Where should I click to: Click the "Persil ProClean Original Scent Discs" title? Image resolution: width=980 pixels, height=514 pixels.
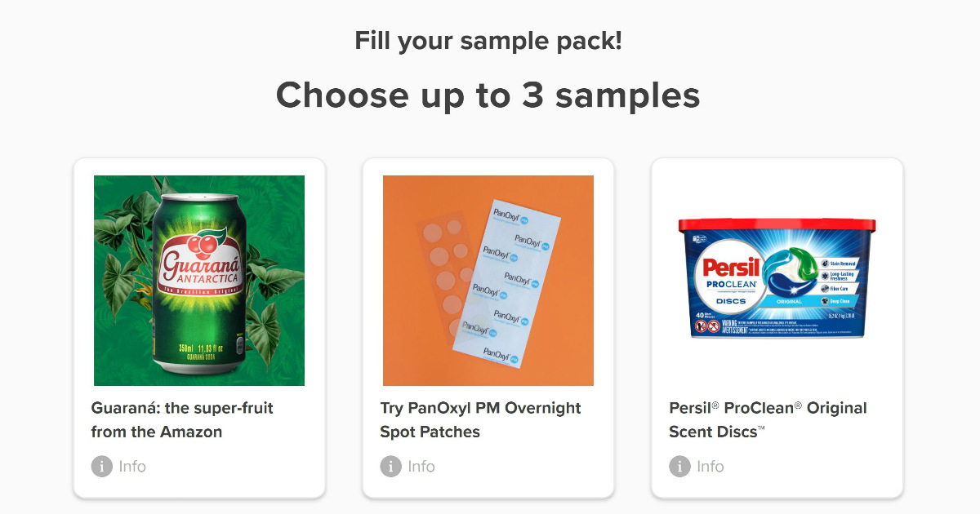click(x=768, y=419)
